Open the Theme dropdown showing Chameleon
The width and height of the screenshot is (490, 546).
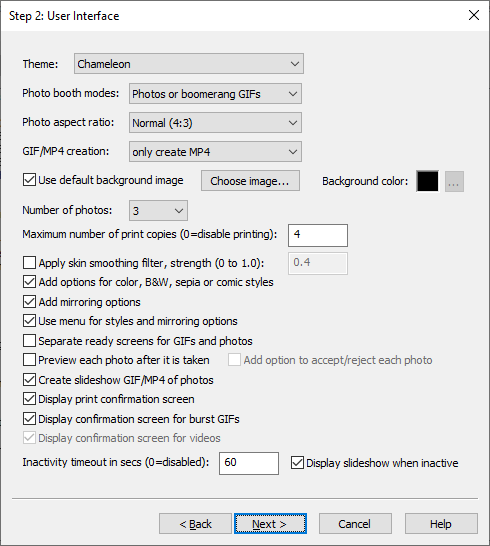tap(189, 64)
